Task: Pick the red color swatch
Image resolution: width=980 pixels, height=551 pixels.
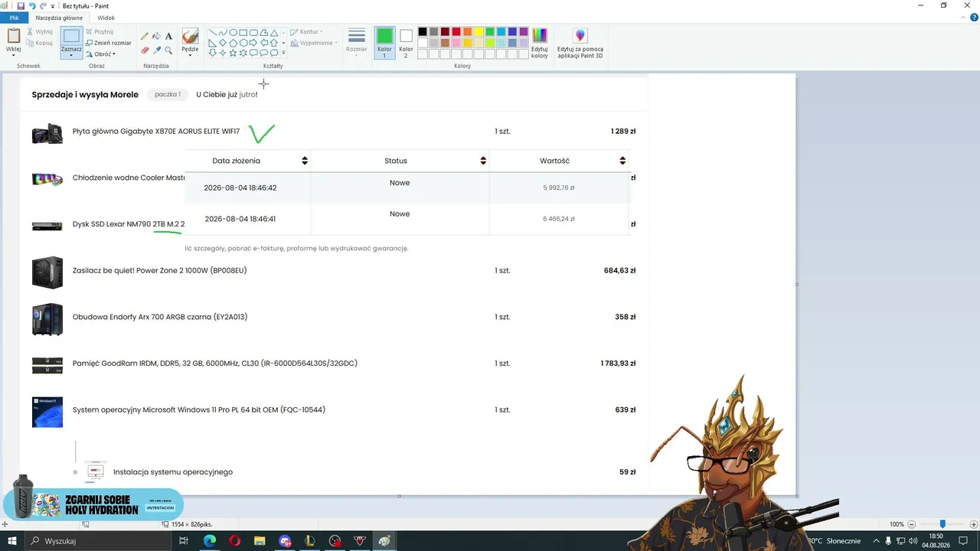Action: [456, 31]
